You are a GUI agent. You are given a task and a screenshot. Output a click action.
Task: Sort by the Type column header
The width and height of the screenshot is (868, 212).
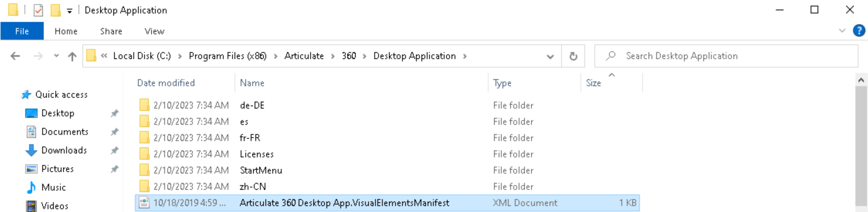[x=502, y=83]
